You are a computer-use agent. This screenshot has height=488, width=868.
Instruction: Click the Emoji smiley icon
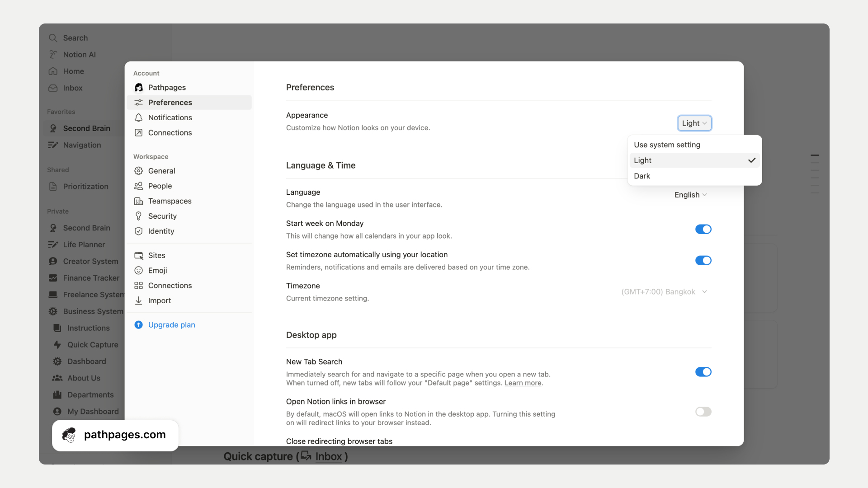[139, 271]
